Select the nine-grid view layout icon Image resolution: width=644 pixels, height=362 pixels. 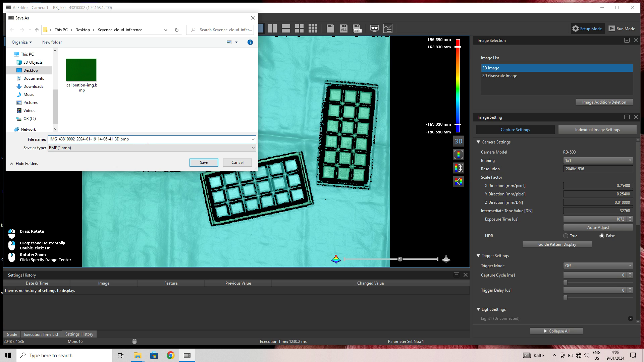click(x=313, y=28)
